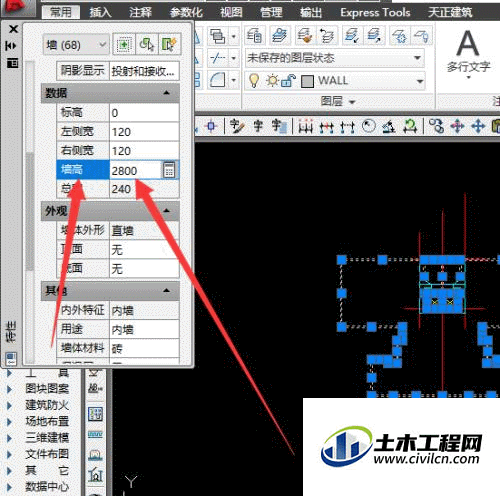Click the 标高 value field showing 0
The width and height of the screenshot is (500, 496).
[x=144, y=113]
